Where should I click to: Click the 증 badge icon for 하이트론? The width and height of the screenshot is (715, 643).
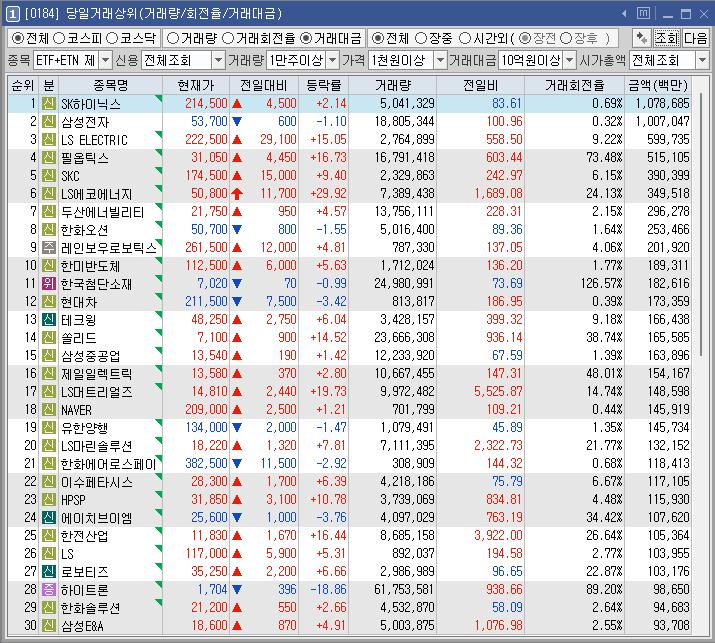point(48,590)
